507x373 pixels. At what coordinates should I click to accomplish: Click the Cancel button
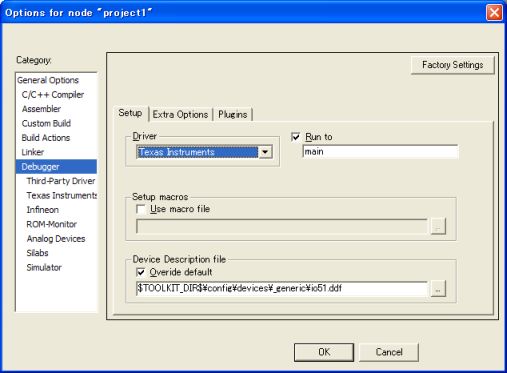389,352
